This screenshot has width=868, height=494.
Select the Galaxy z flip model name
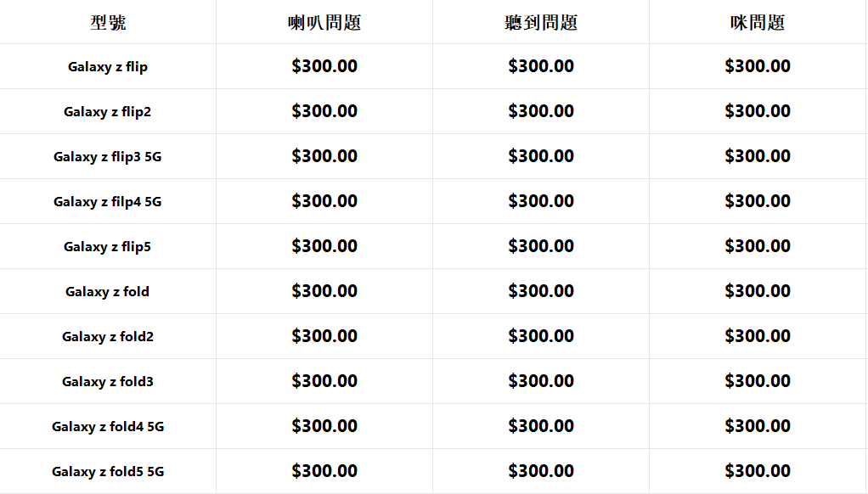click(108, 67)
